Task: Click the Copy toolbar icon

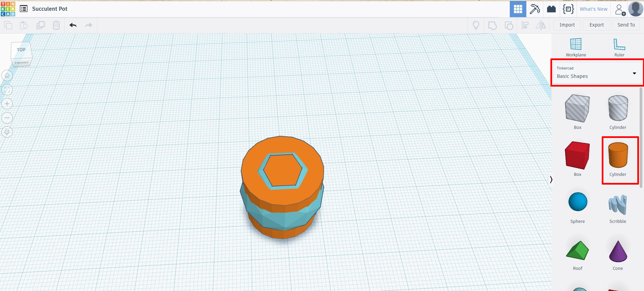Action: pyautogui.click(x=8, y=25)
